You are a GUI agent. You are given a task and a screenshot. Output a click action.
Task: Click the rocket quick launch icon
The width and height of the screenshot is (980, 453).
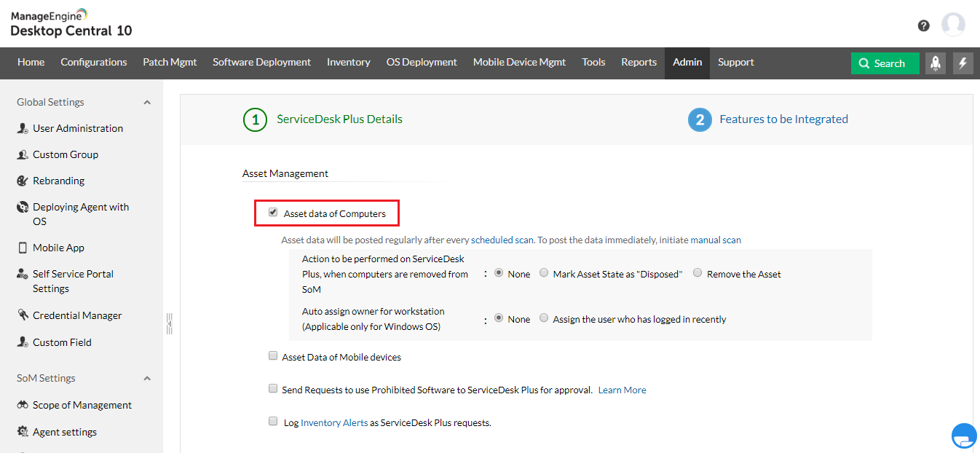click(x=936, y=63)
